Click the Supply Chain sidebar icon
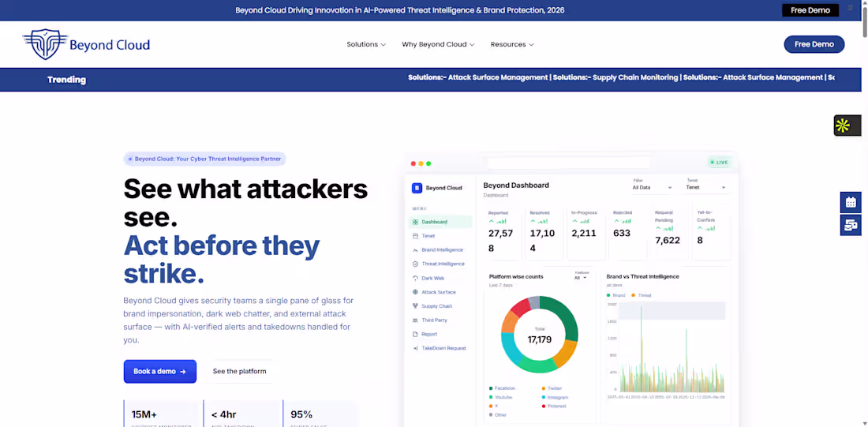The image size is (868, 427). [x=415, y=305]
